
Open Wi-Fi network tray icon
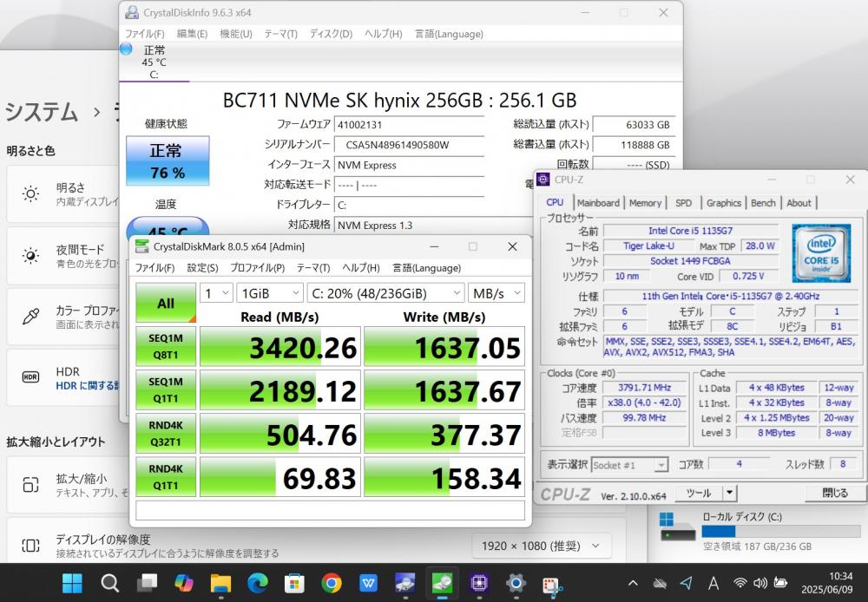tap(740, 583)
